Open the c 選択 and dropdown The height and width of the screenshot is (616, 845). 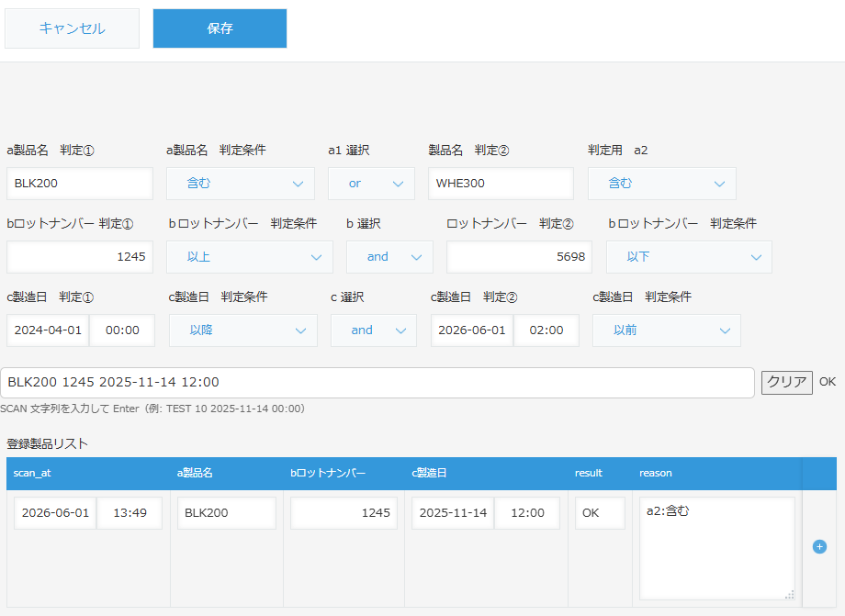click(x=374, y=330)
